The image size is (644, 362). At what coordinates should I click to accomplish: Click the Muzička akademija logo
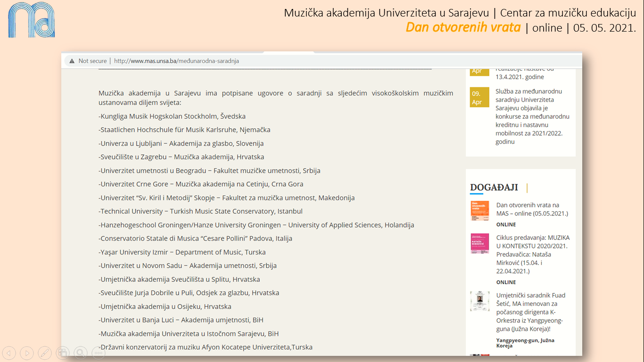click(32, 20)
